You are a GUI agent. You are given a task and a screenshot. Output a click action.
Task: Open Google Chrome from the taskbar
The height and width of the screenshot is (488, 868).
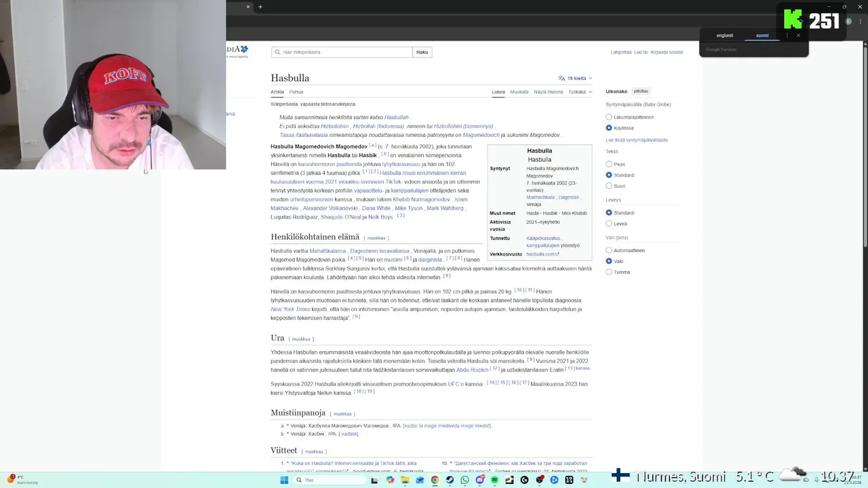point(435,480)
